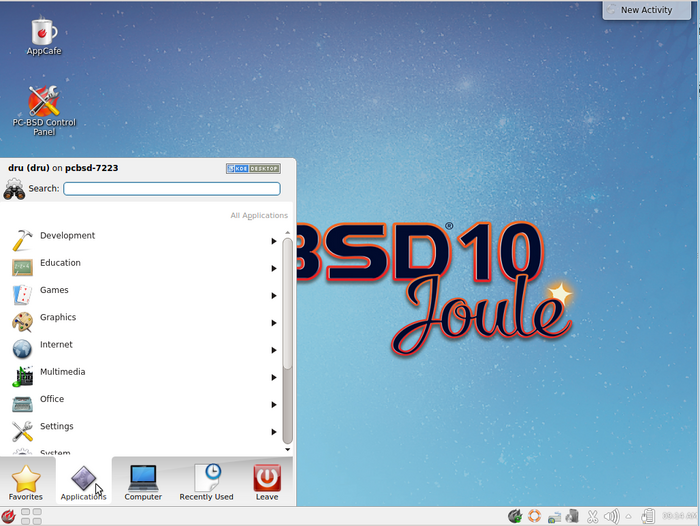Switch to the Favorites tab

pos(26,481)
